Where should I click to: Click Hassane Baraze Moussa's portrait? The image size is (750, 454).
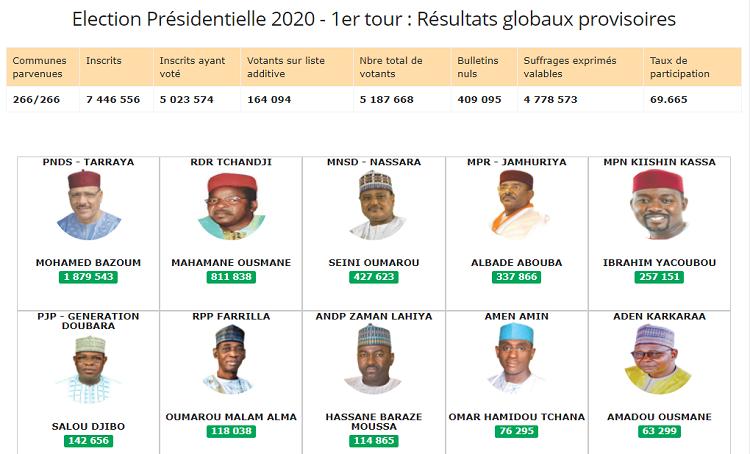tap(374, 359)
